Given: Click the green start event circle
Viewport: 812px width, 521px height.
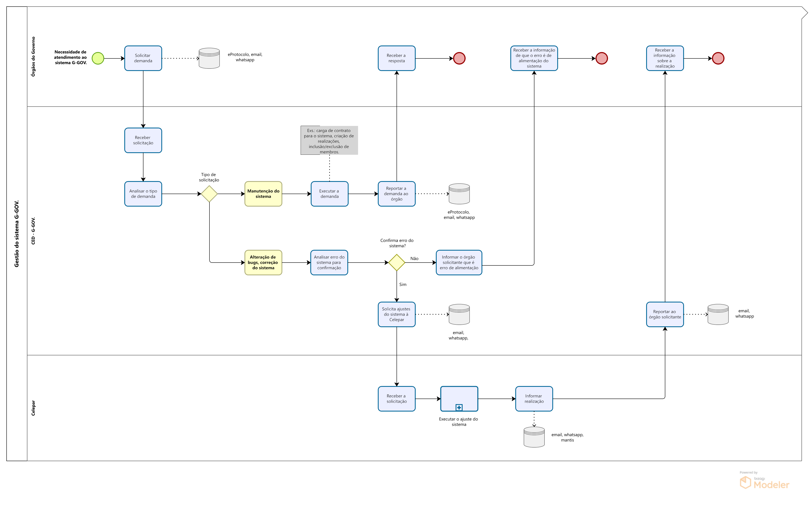Looking at the screenshot, I should click(x=98, y=58).
